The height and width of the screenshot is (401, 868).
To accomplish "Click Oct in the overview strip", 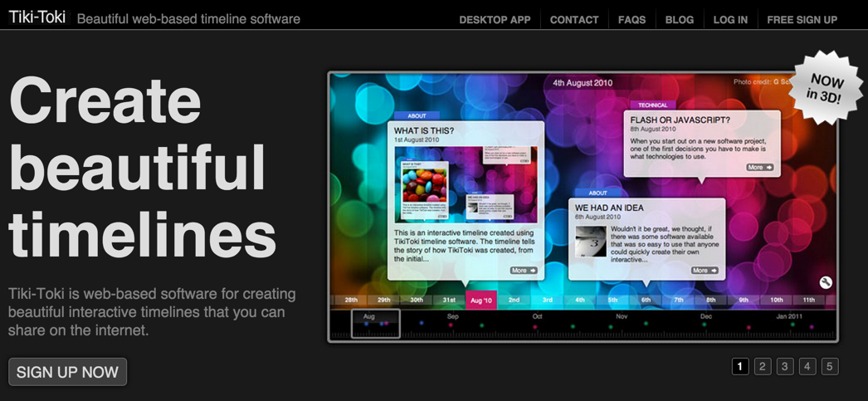I will click(537, 316).
